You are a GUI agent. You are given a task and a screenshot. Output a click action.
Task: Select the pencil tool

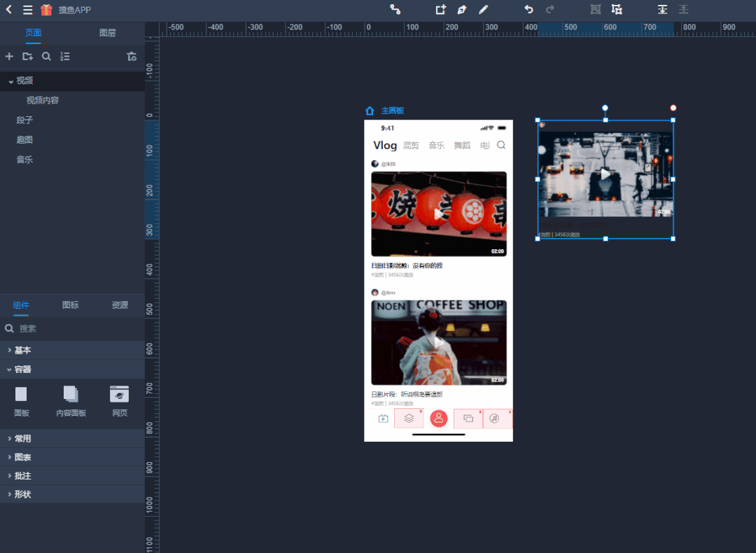[483, 10]
